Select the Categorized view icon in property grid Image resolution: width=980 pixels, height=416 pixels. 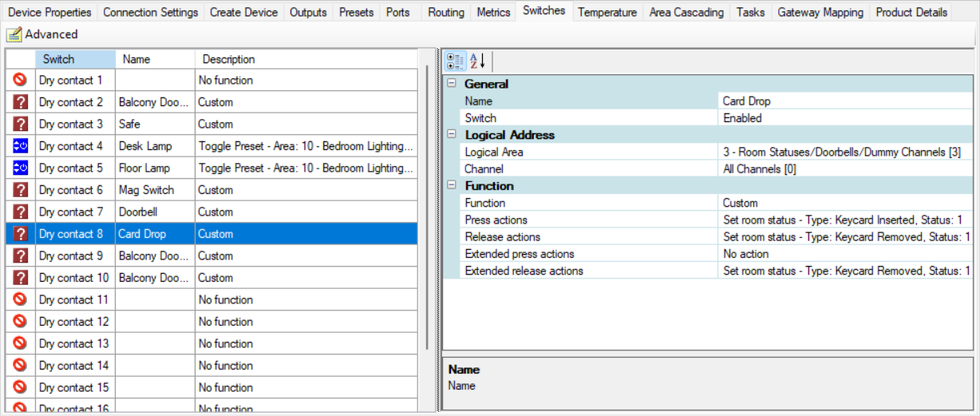tap(456, 61)
